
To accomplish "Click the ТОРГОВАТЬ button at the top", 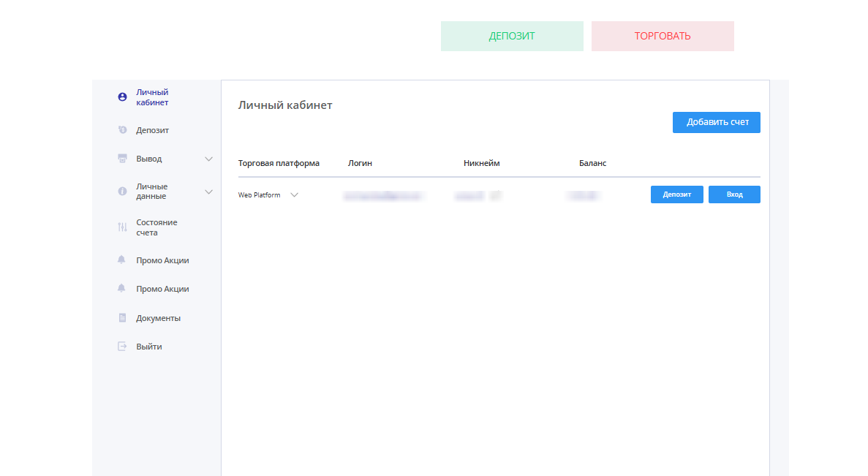I will (663, 36).
